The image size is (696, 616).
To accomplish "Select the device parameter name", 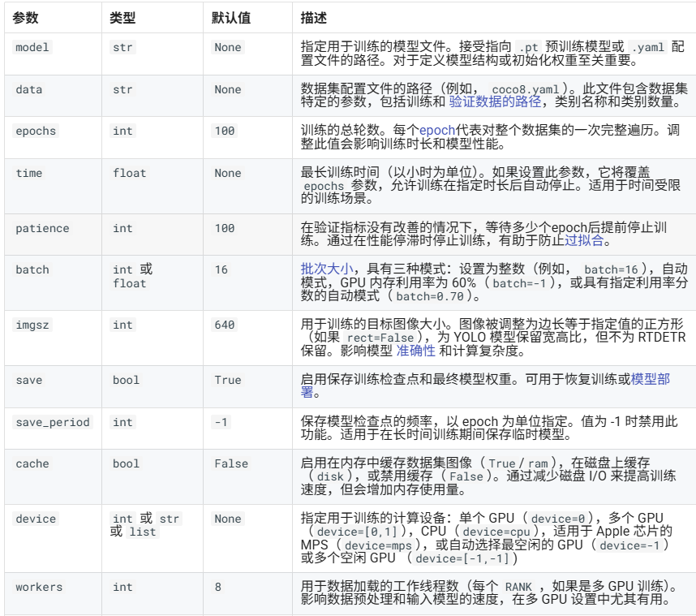I will pyautogui.click(x=36, y=519).
